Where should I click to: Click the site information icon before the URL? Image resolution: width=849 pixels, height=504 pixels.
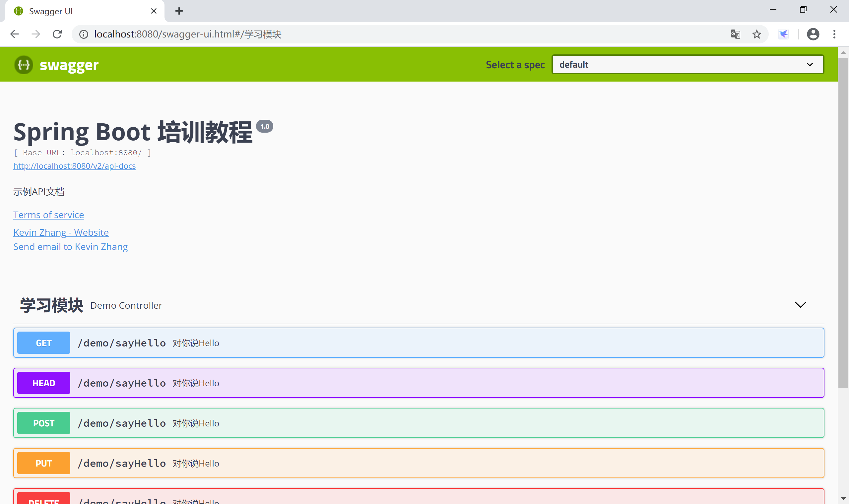click(x=84, y=34)
